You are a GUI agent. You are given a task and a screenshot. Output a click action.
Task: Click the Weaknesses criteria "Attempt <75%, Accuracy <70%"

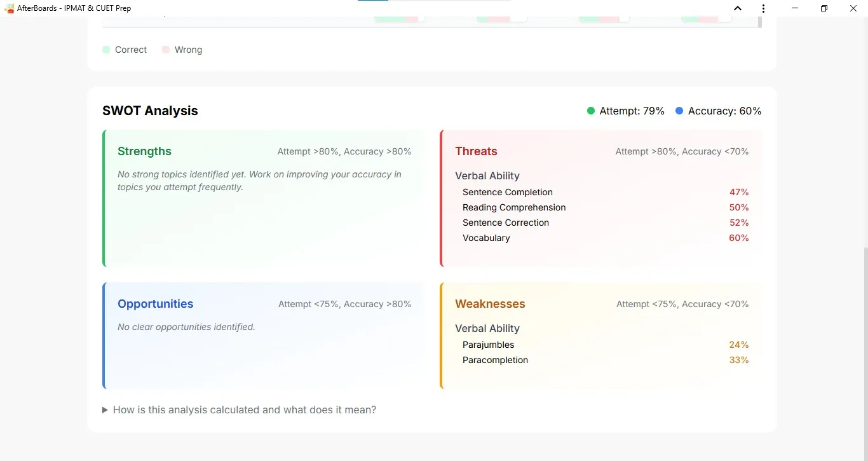click(x=682, y=304)
